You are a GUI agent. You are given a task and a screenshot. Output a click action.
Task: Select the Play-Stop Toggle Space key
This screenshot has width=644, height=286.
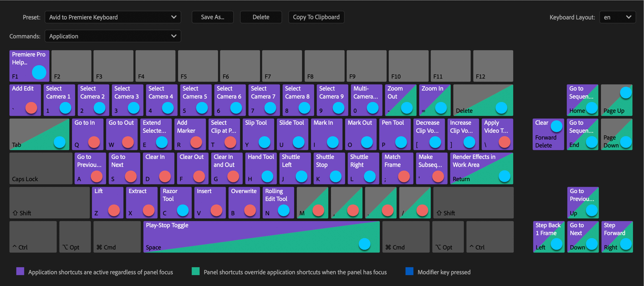click(x=261, y=237)
